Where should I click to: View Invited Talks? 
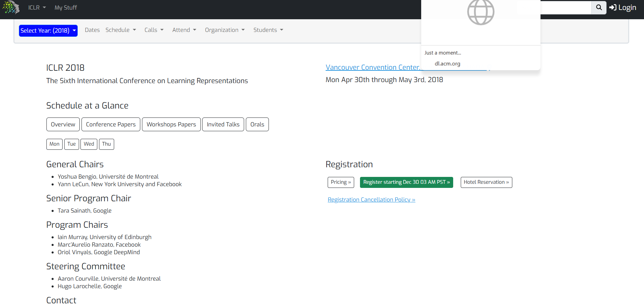click(223, 124)
